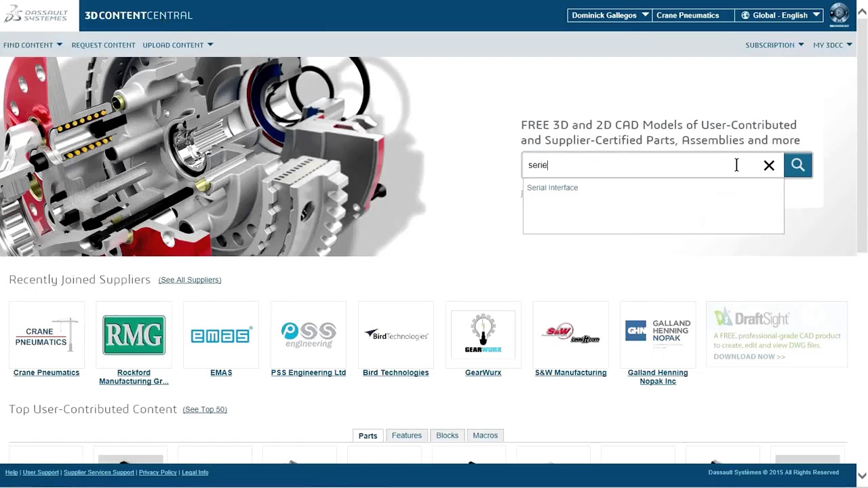The height and width of the screenshot is (488, 868).
Task: Select the Parts tab
Action: (368, 436)
